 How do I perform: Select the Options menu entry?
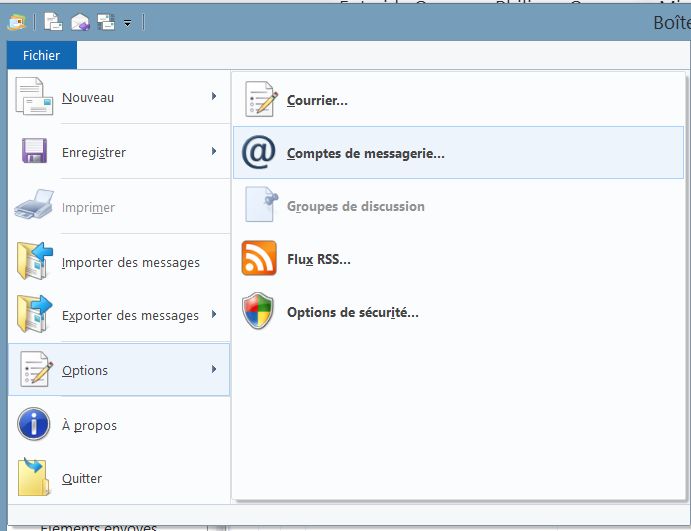(x=119, y=370)
